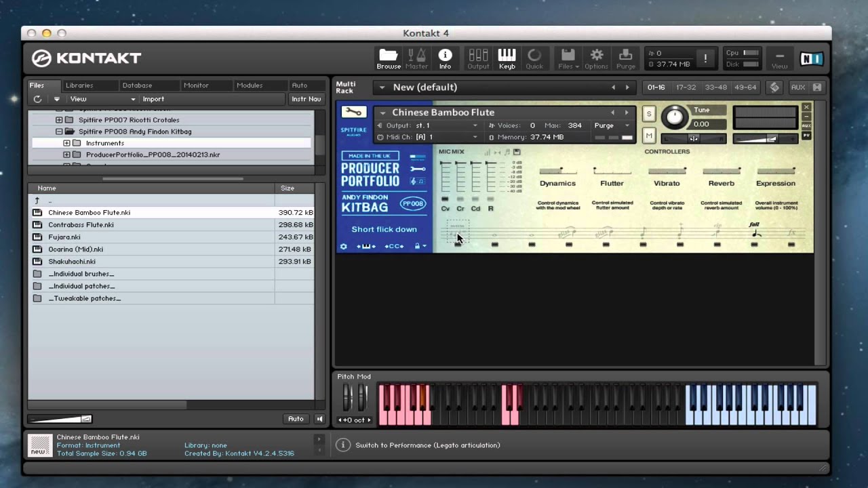Click the Native Instruments NI logo
Screen dimensions: 868x488
(811, 59)
